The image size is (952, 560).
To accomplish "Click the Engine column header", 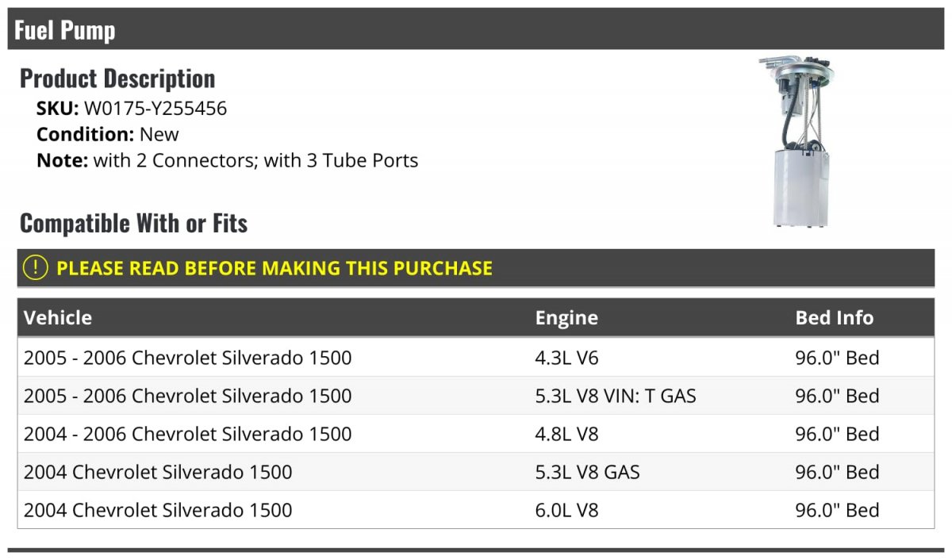I will click(x=566, y=318).
